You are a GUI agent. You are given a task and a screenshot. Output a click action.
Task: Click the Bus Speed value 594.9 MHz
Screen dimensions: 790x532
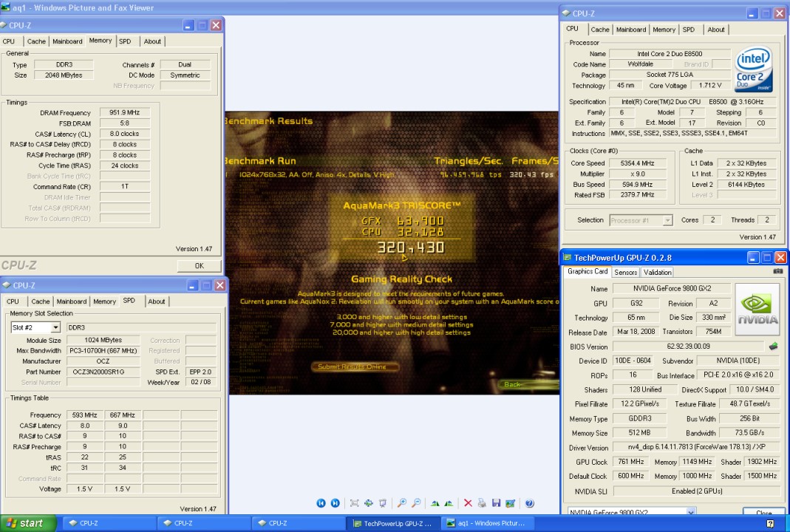(x=637, y=184)
